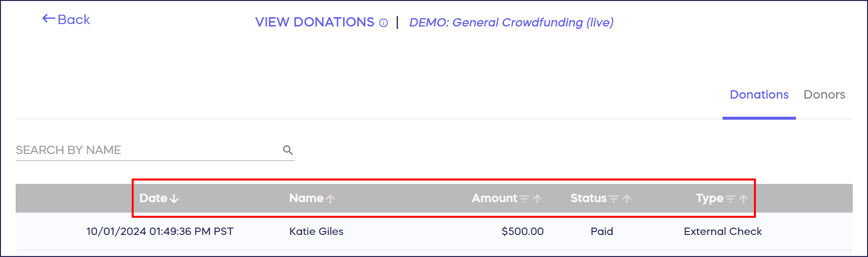Screen dimensions: 868x257
Task: Switch to the Donations tab
Action: pos(759,95)
